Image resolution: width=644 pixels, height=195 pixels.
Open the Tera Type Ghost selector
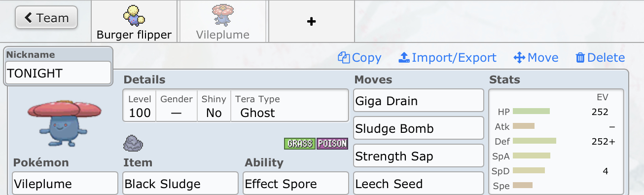[x=289, y=106]
